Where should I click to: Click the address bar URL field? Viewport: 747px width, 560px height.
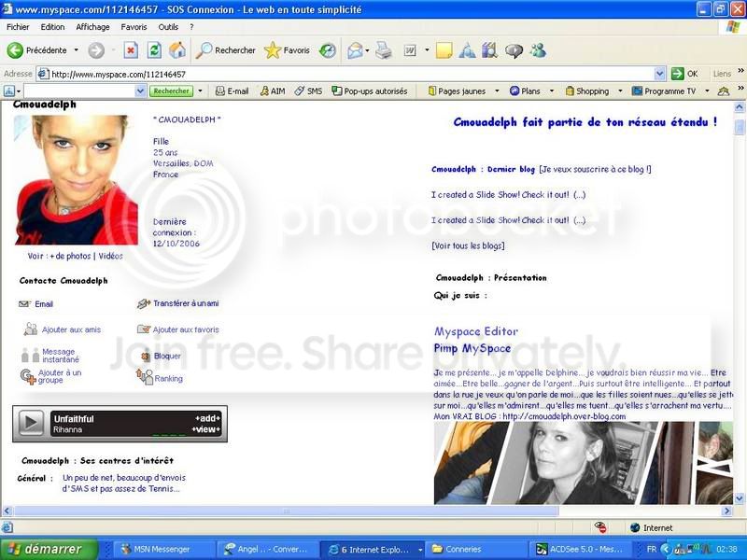click(x=350, y=74)
